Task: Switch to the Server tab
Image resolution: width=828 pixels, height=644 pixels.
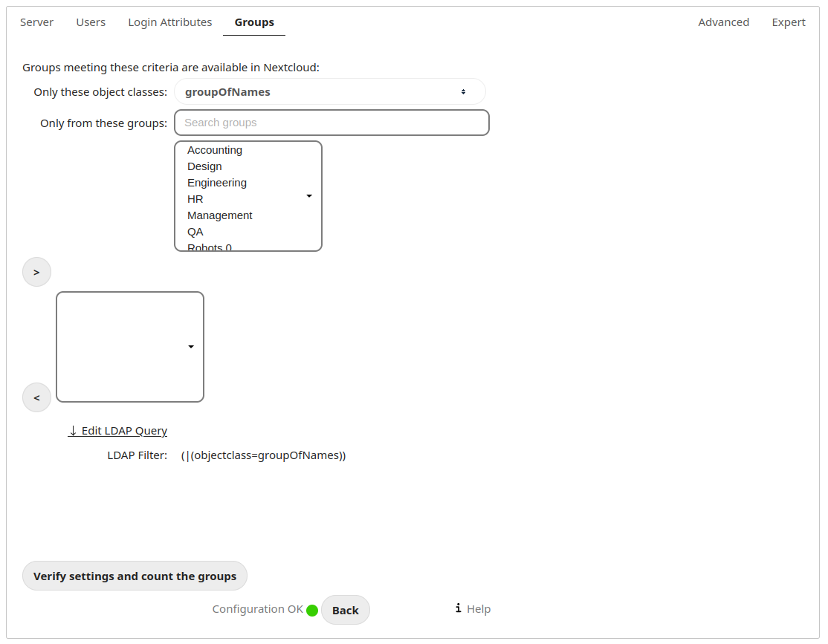Action: (x=36, y=22)
